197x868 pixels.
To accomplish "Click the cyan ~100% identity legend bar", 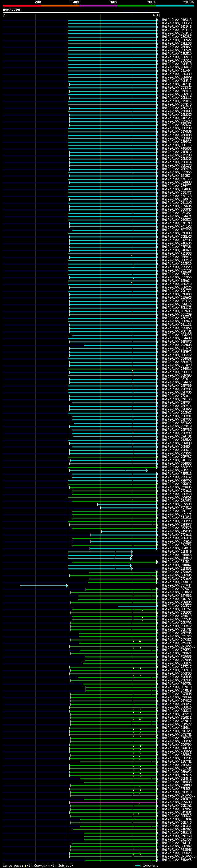I will [x=175, y=6].
